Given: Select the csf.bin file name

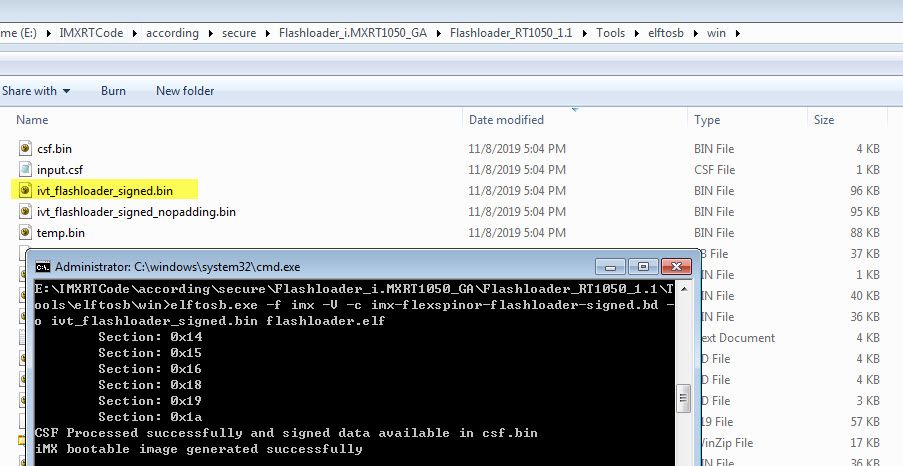Looking at the screenshot, I should click(x=54, y=149).
